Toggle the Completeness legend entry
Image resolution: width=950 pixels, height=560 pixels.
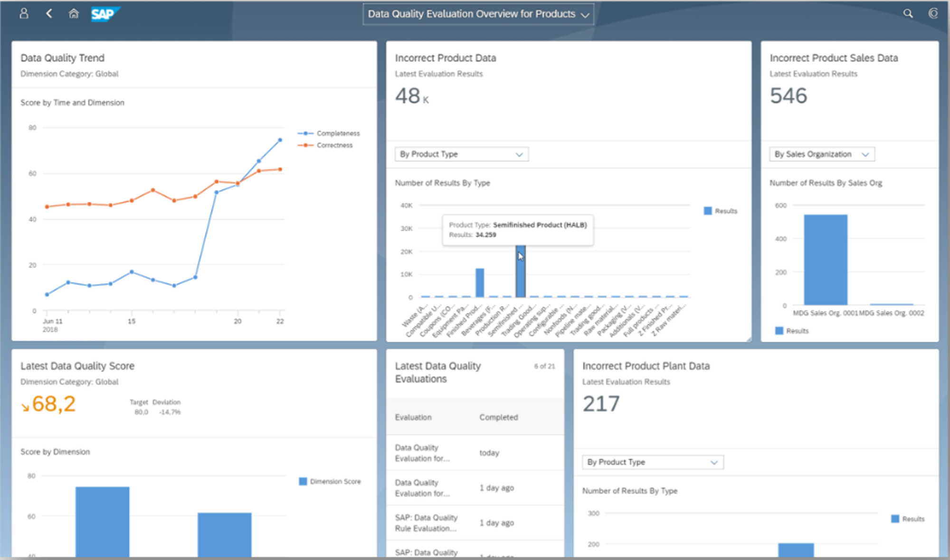coord(329,133)
